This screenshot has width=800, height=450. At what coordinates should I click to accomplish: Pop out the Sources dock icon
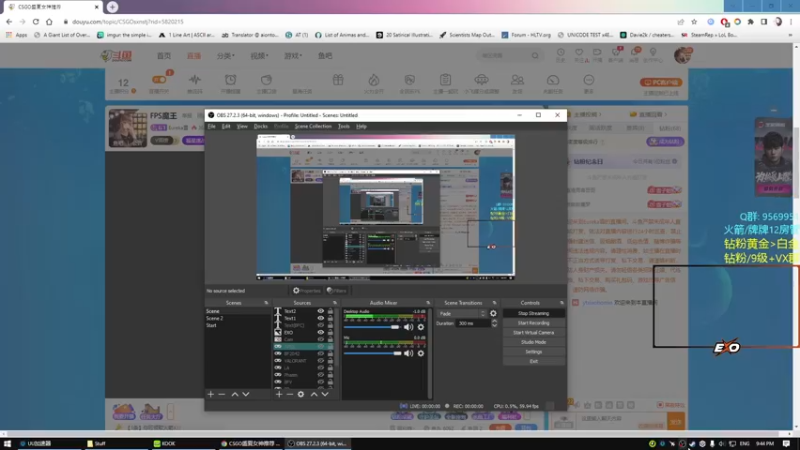tap(335, 303)
